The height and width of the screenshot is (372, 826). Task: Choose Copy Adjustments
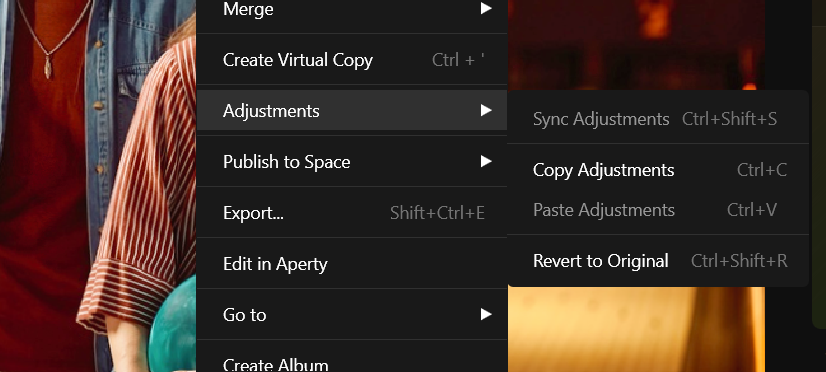(x=658, y=170)
